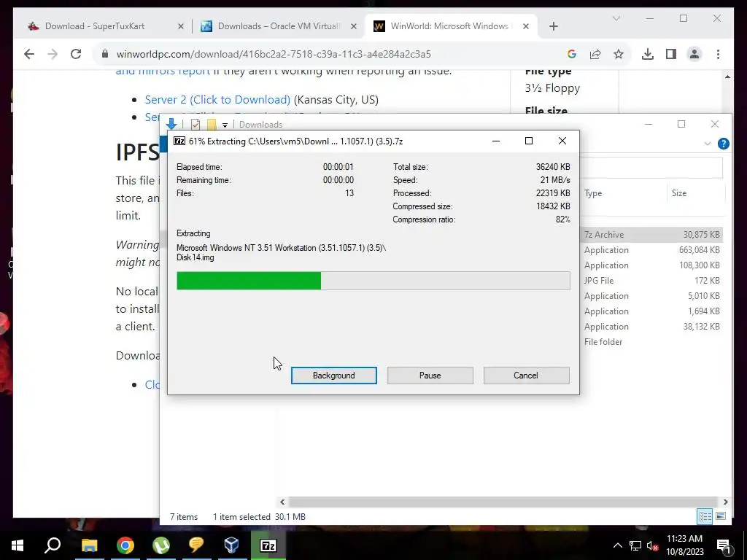The image size is (747, 560).
Task: Open the notification center
Action: [724, 545]
